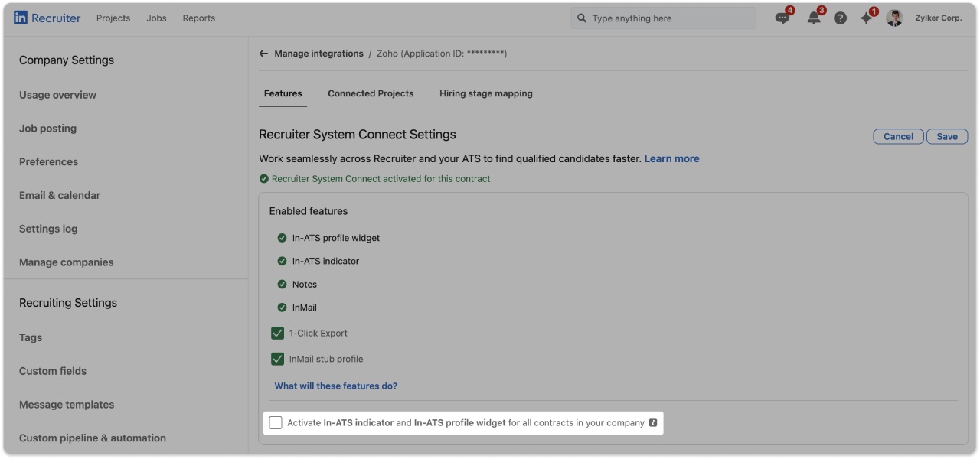Switch to the Hiring stage mapping tab
The height and width of the screenshot is (459, 980).
tap(486, 93)
